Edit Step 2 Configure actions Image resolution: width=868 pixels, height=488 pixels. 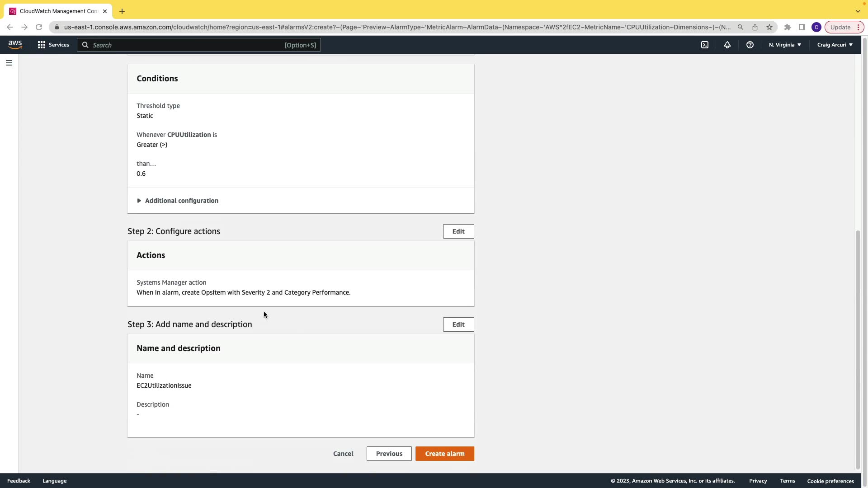pos(458,231)
